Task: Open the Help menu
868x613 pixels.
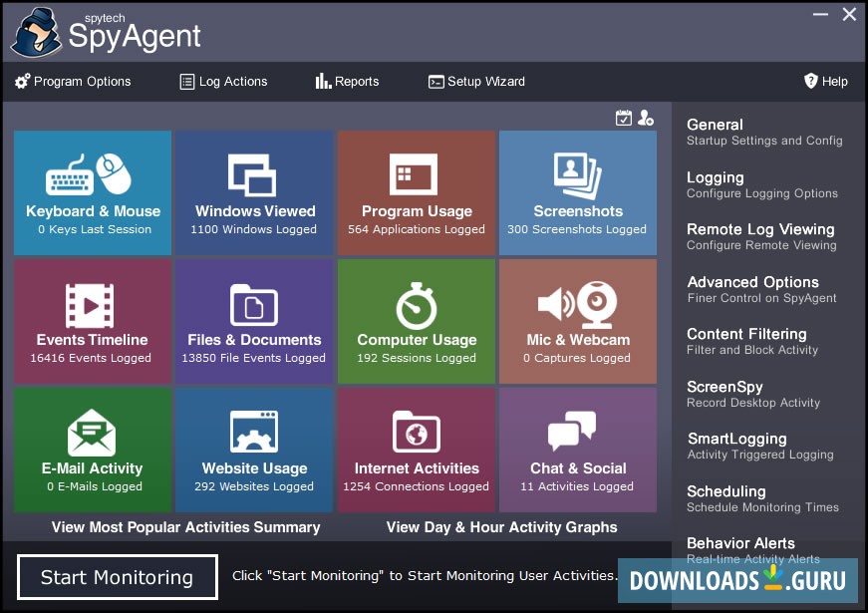Action: [826, 82]
